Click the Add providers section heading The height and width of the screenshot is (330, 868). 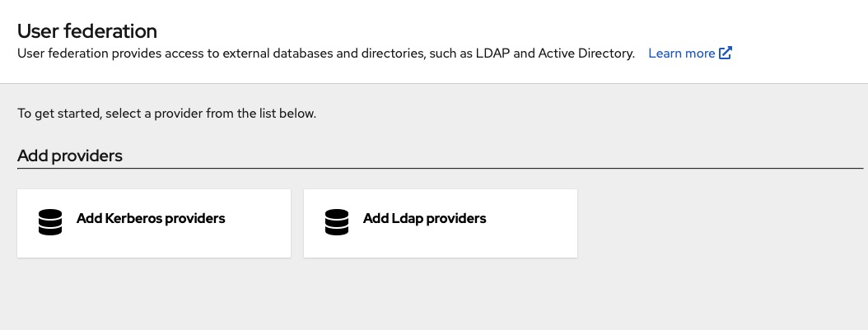click(70, 156)
